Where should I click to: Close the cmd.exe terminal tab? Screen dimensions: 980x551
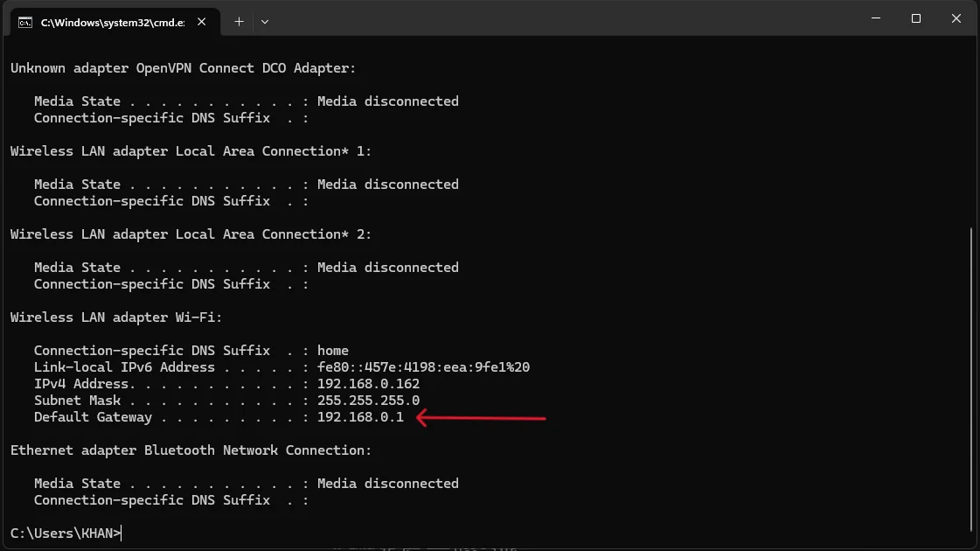201,22
